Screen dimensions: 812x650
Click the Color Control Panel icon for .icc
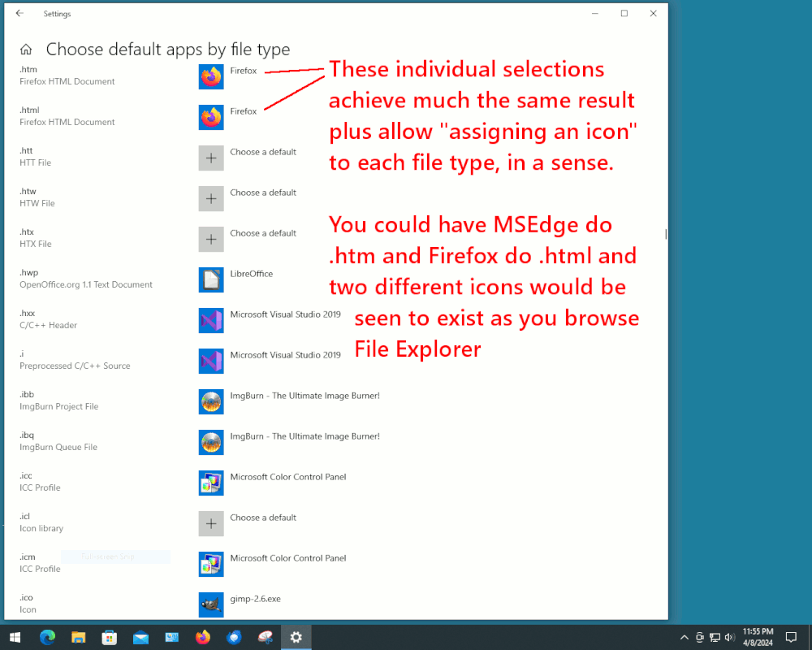point(211,483)
